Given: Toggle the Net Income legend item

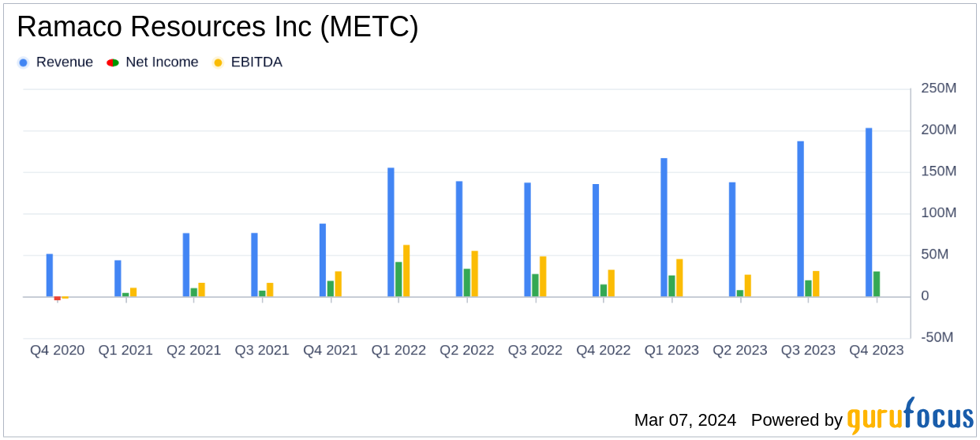Looking at the screenshot, I should [152, 62].
